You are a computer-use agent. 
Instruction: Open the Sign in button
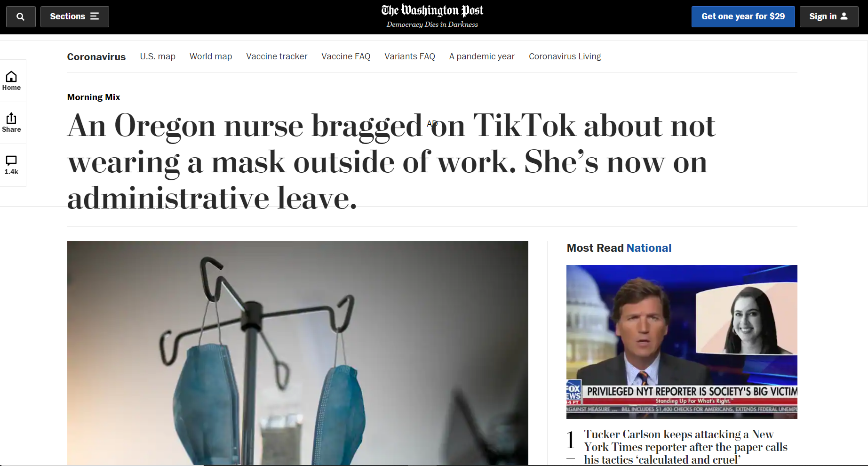tap(828, 16)
